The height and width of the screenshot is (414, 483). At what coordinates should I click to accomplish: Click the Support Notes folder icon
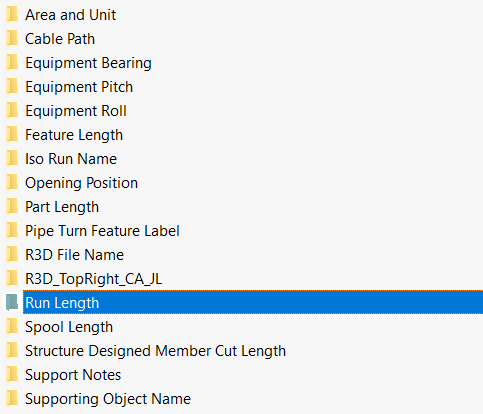[12, 375]
